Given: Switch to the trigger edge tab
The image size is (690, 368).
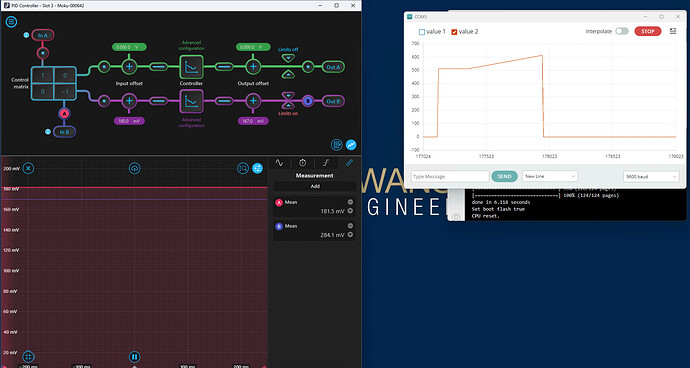Looking at the screenshot, I should click(326, 163).
